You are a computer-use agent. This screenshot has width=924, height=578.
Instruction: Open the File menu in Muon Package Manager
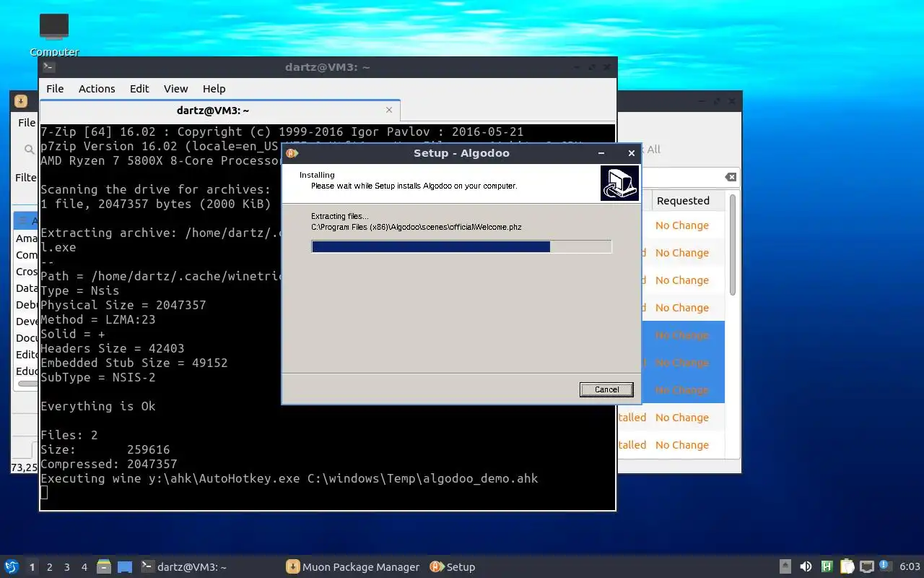26,123
